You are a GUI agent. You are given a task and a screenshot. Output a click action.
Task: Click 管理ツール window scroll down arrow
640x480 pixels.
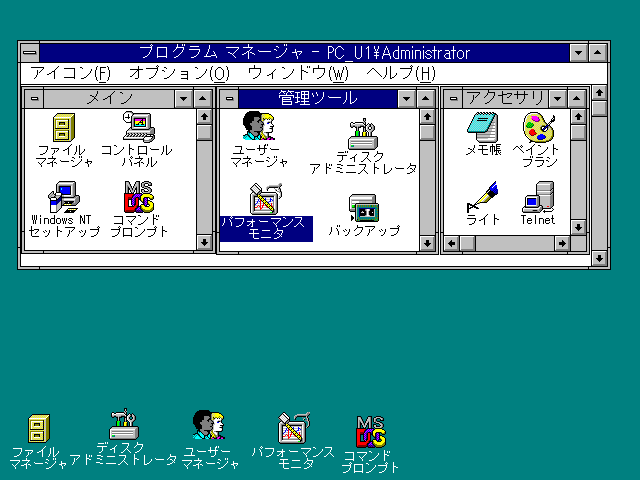tap(427, 243)
